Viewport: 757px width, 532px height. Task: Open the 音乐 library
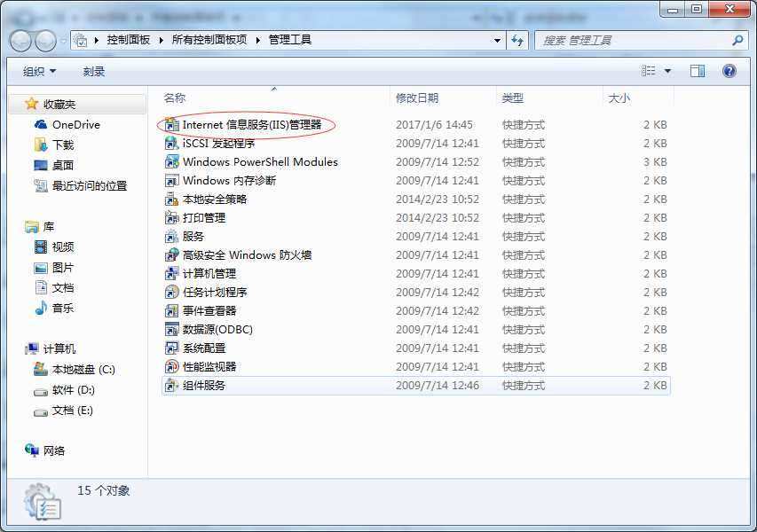54,309
